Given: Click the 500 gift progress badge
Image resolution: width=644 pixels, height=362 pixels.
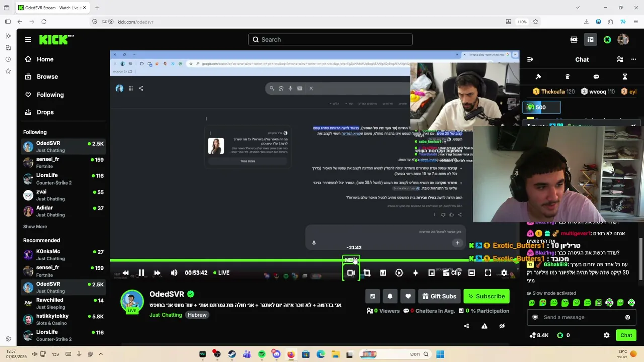Looking at the screenshot, I should [541, 107].
